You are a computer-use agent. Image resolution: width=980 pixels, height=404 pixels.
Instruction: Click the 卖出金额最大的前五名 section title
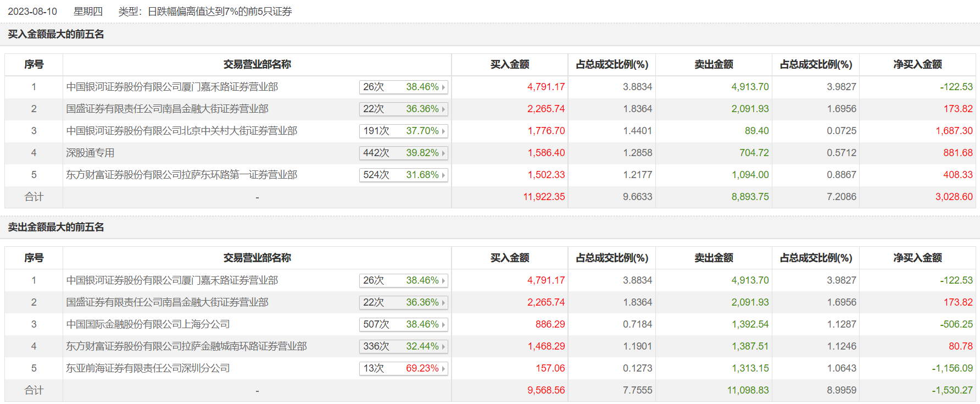[56, 227]
